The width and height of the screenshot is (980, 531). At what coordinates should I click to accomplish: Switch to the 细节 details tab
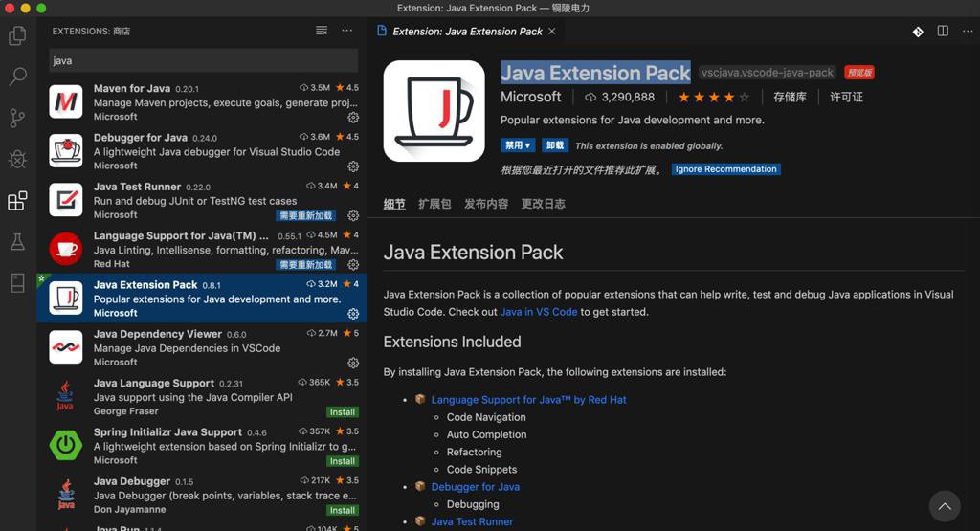tap(394, 204)
